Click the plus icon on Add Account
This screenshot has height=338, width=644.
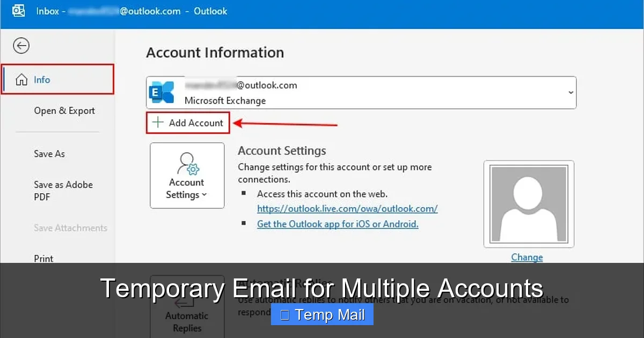click(x=157, y=122)
